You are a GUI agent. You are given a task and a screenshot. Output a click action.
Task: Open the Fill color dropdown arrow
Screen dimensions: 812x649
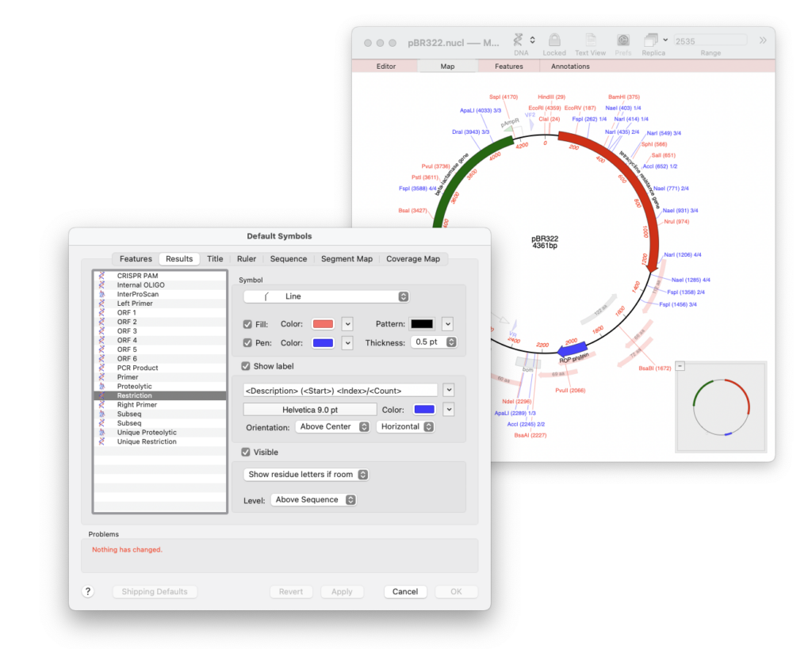(347, 325)
